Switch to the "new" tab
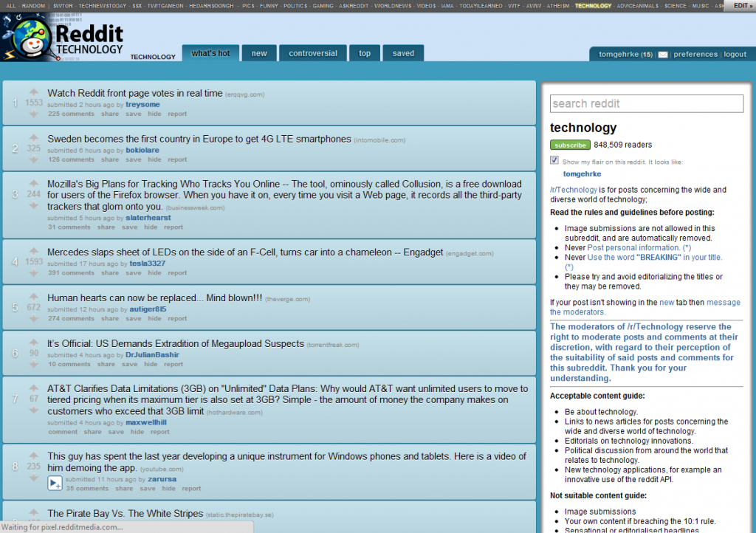Screen dimensions: 756x533 [x=259, y=53]
